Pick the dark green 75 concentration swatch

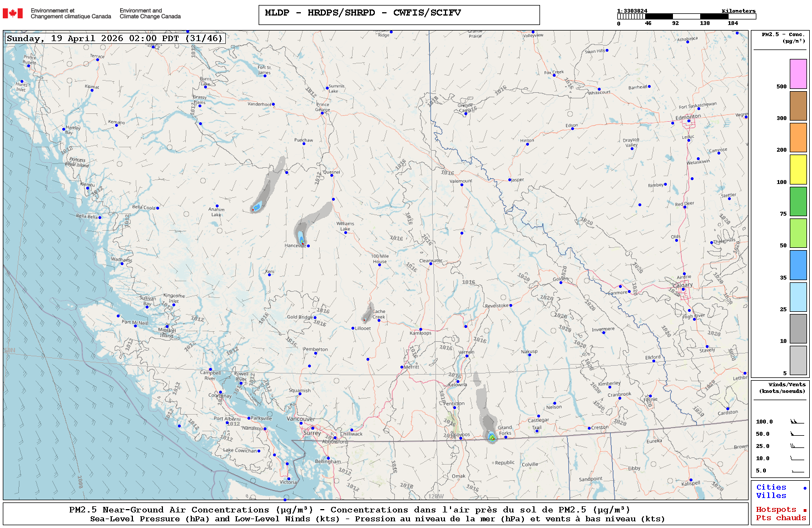798,201
